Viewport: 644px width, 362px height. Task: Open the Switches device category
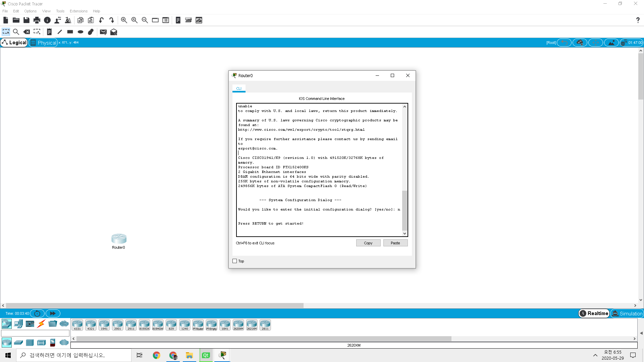pyautogui.click(x=18, y=343)
